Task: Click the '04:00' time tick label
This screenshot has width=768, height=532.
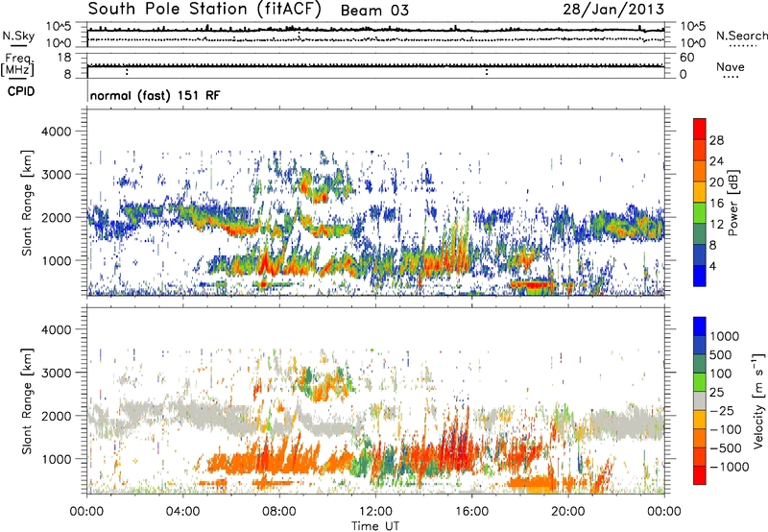Action: coord(183,512)
